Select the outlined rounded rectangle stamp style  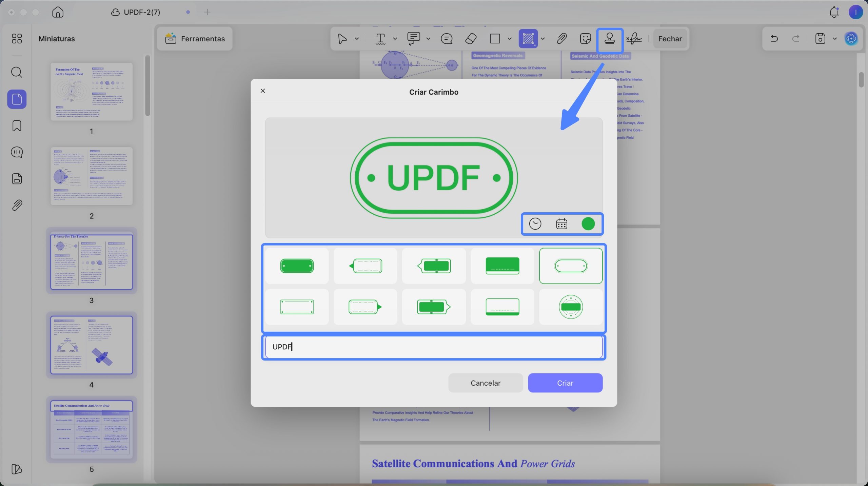[x=297, y=307]
